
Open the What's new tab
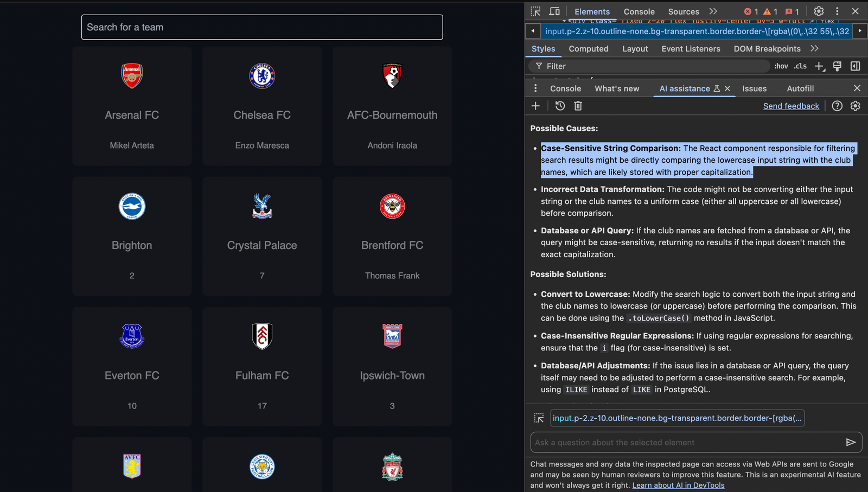[x=617, y=88]
